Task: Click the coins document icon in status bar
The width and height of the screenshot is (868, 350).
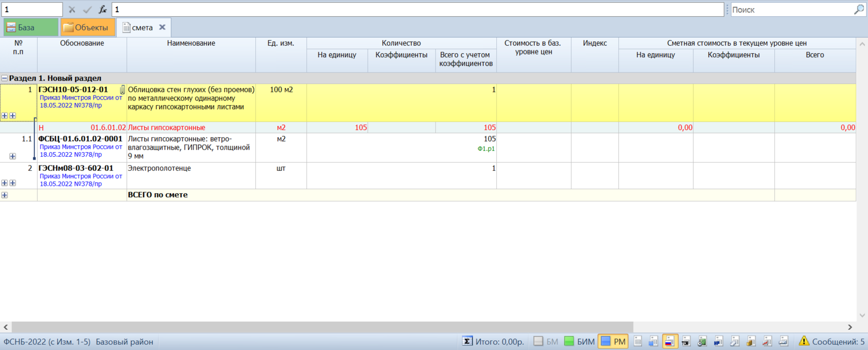Action: 750,341
